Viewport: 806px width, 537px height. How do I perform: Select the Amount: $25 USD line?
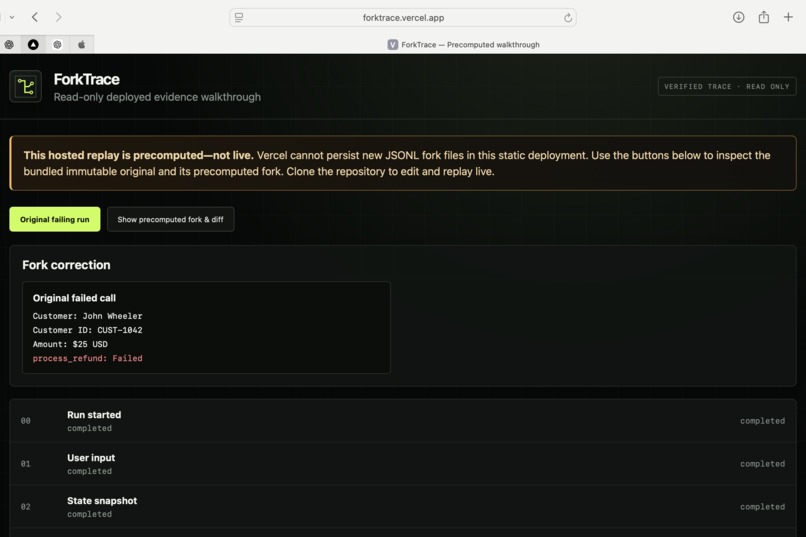click(x=70, y=344)
